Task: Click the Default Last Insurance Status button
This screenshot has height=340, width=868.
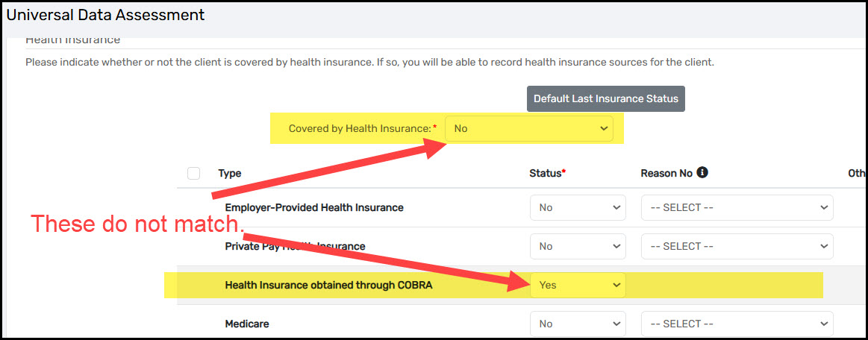Action: pyautogui.click(x=605, y=99)
